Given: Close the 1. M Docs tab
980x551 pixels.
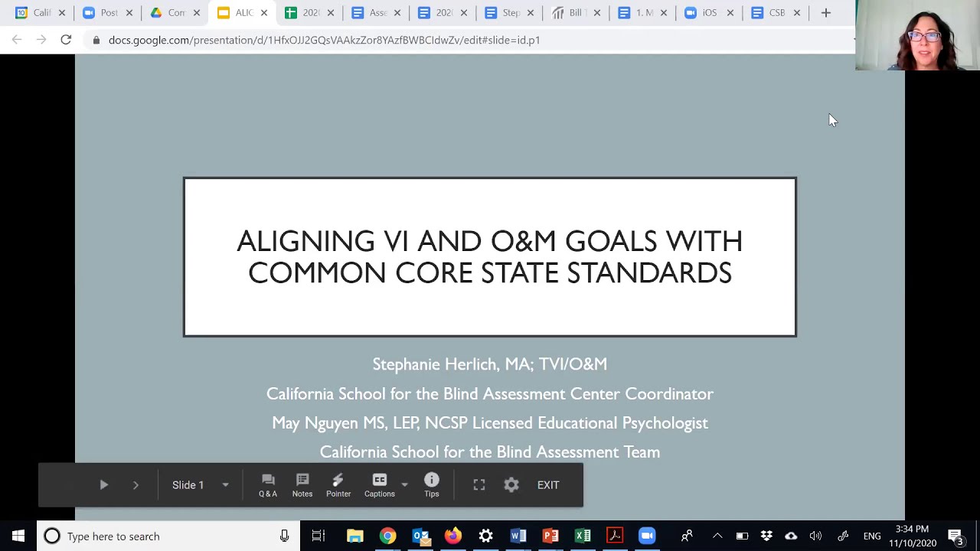Looking at the screenshot, I should pyautogui.click(x=664, y=13).
